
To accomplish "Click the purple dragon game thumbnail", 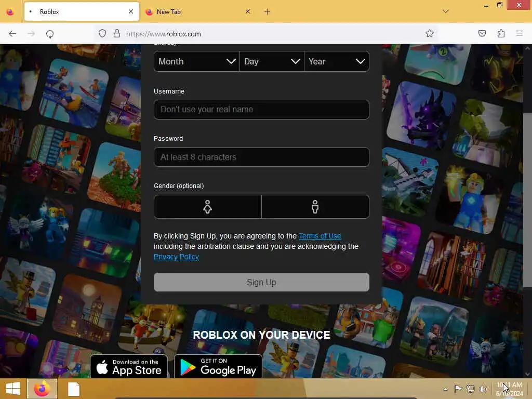I will (422, 115).
